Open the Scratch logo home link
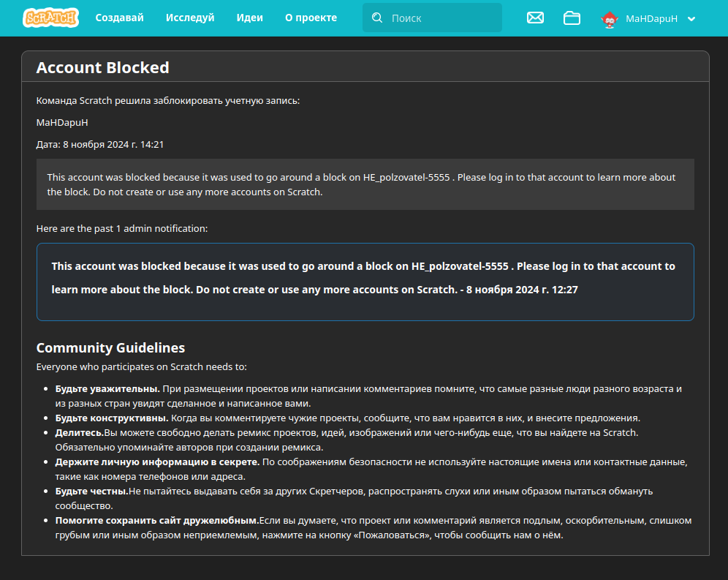Screen dimensions: 728x580 click(50, 18)
